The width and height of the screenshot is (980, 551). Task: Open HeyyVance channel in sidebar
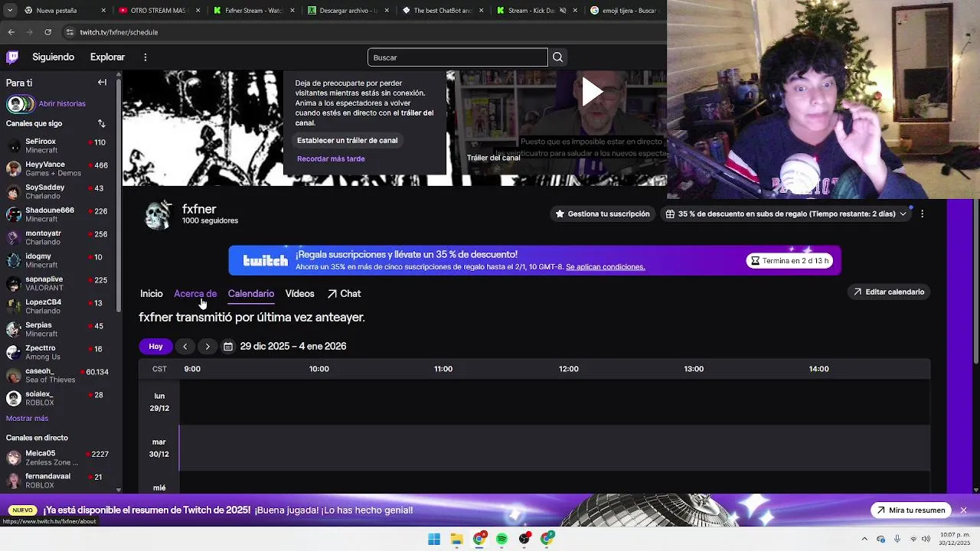pos(57,168)
